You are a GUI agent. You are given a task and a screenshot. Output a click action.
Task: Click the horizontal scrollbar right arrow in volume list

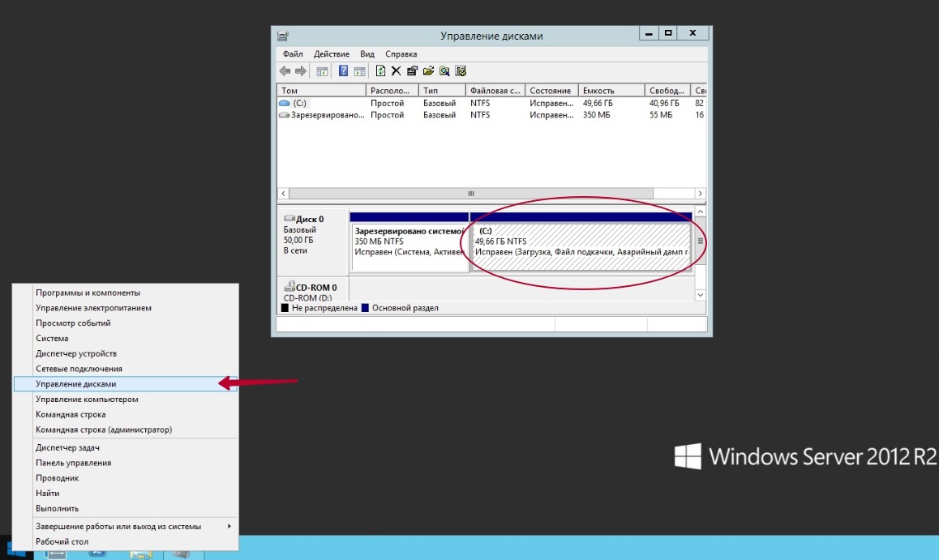pyautogui.click(x=701, y=195)
